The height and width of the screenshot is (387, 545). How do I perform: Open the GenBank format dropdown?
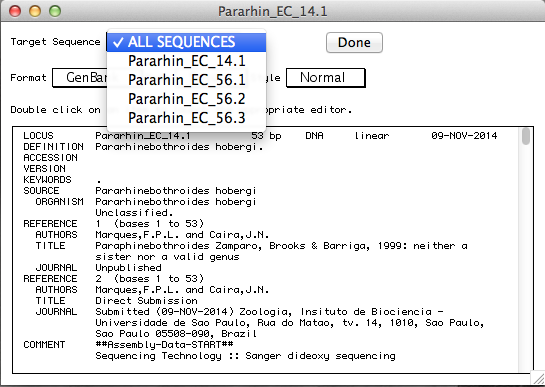pos(80,78)
